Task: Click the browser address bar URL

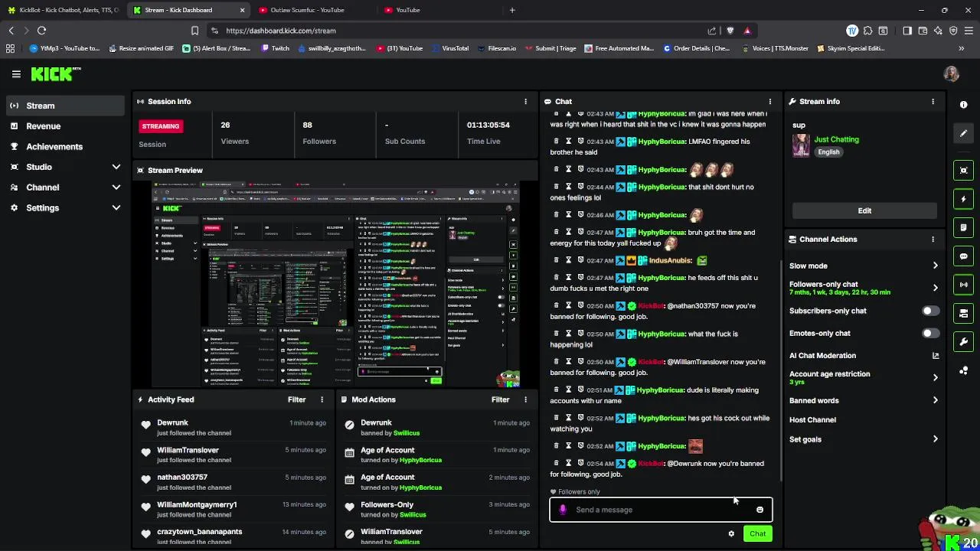Action: point(281,31)
